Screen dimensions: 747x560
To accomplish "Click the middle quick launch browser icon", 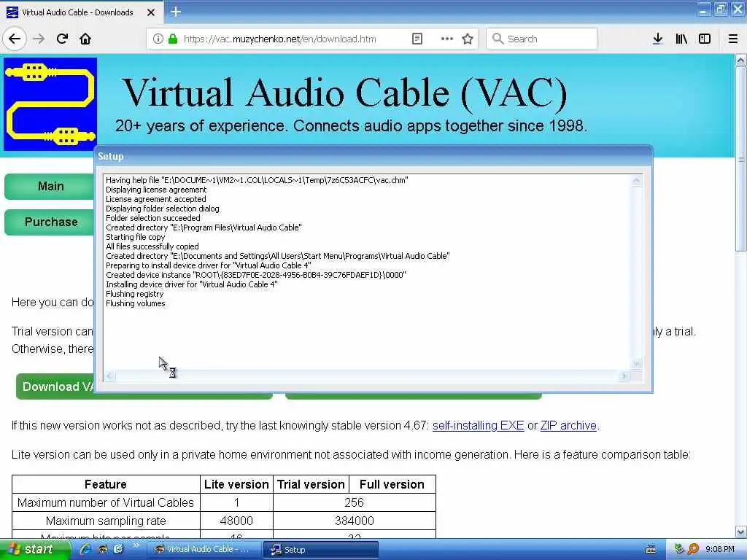I will (x=102, y=549).
